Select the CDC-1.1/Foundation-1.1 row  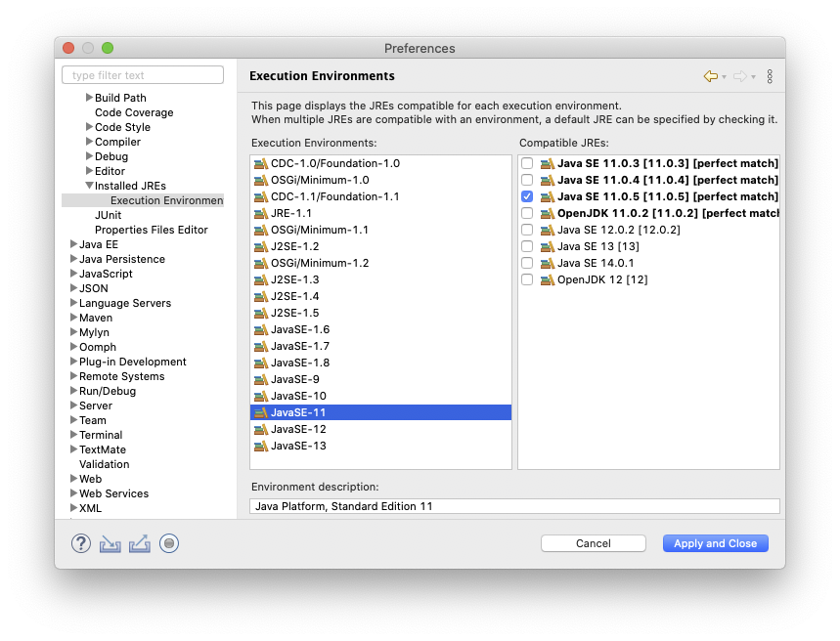coord(380,197)
